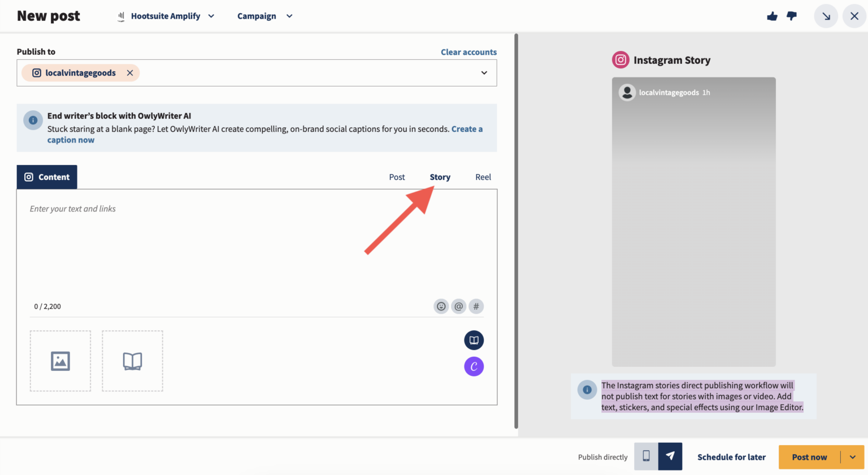
Task: Open Canva with the purple C icon
Action: [x=474, y=366]
